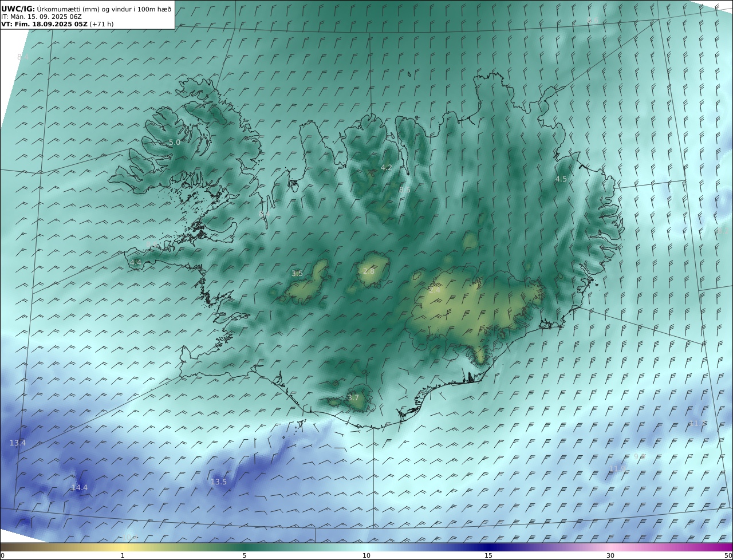Image resolution: width=733 pixels, height=560 pixels.
Task: Click the 3.5 value on the western glacier
Action: tap(297, 273)
